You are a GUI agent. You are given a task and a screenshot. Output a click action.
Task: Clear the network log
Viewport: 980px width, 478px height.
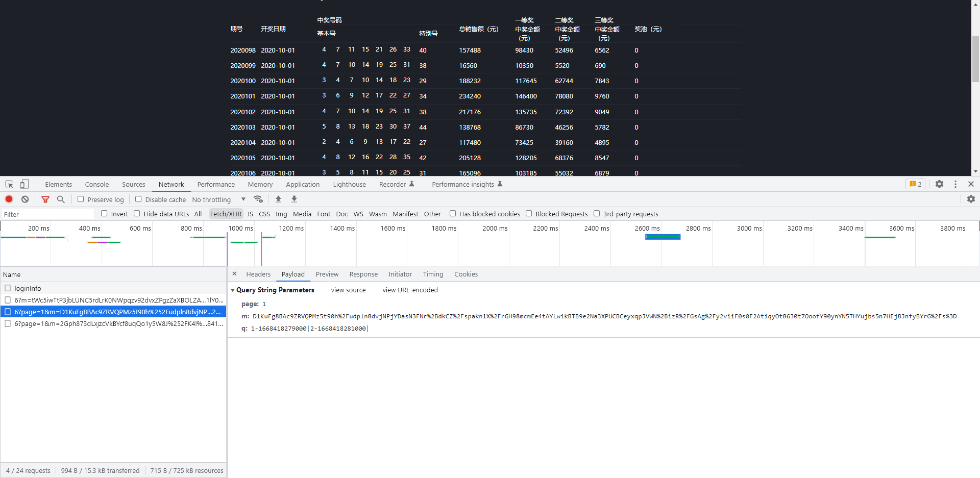click(25, 199)
